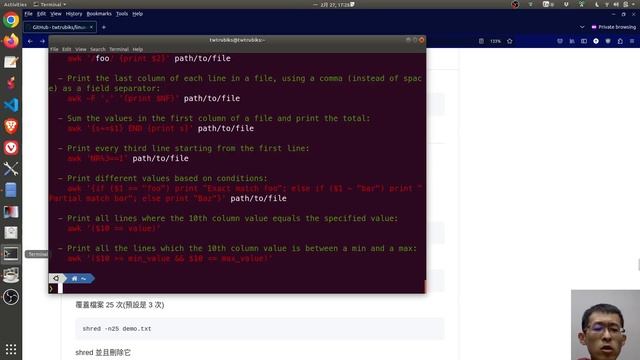The image size is (640, 360).
Task: Open Activities overview
Action: [15, 4]
